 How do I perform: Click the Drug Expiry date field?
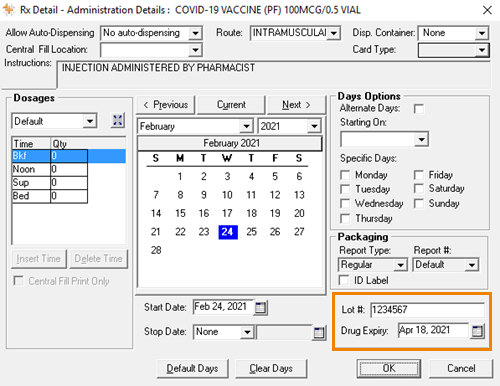pyautogui.click(x=433, y=330)
